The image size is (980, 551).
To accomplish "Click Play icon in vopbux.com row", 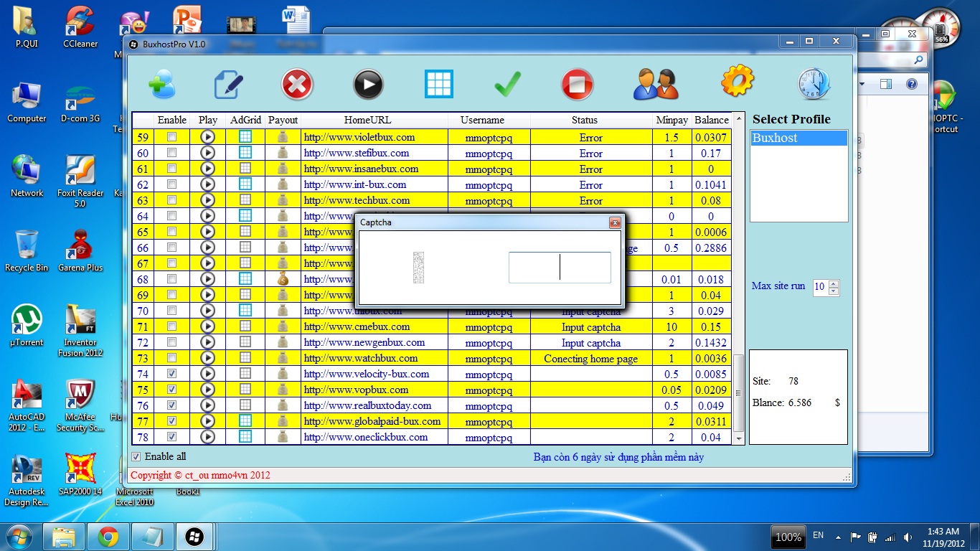I will (x=207, y=390).
